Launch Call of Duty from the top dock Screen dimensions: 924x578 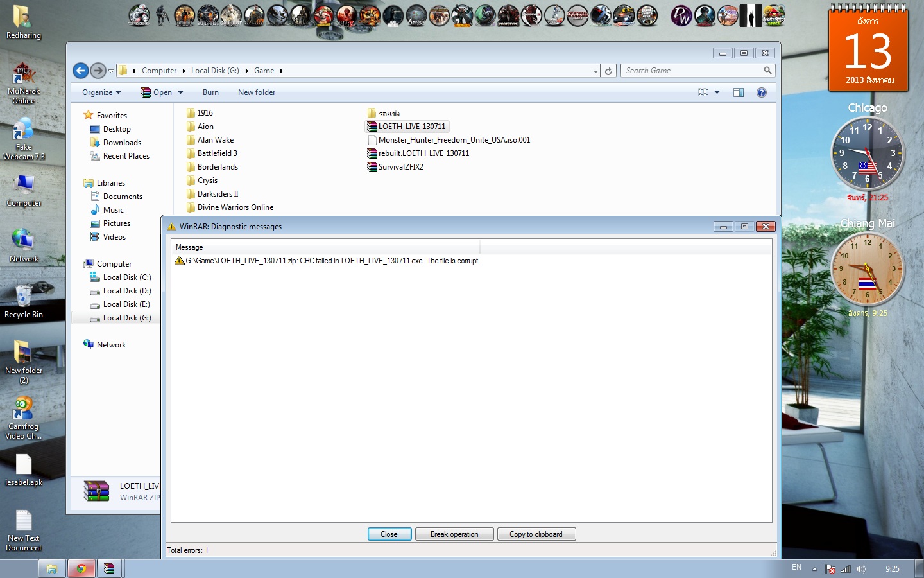coord(231,15)
